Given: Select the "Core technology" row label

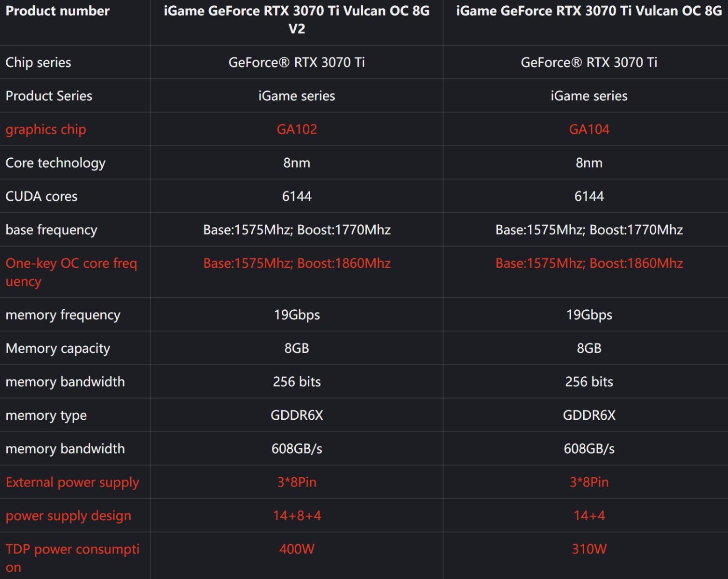Looking at the screenshot, I should (55, 163).
